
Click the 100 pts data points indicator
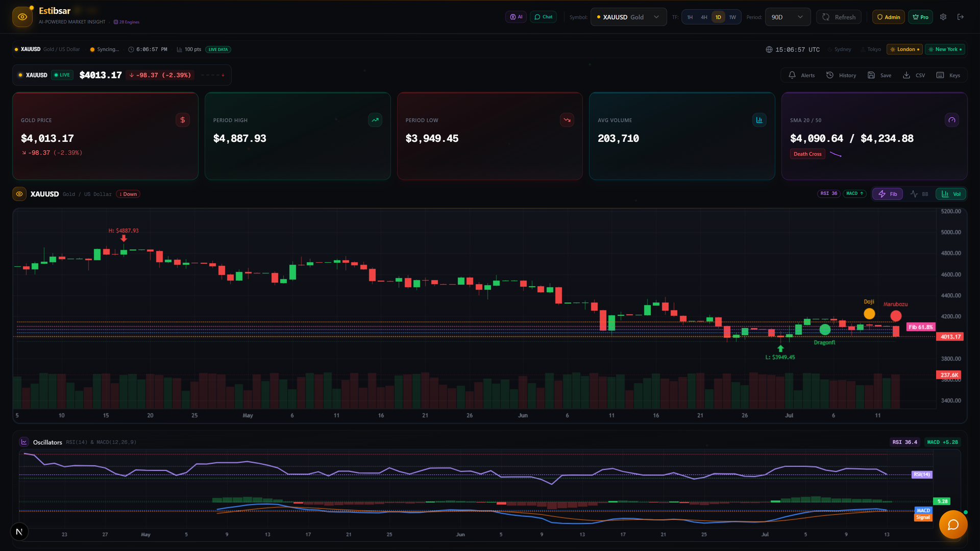coord(189,49)
